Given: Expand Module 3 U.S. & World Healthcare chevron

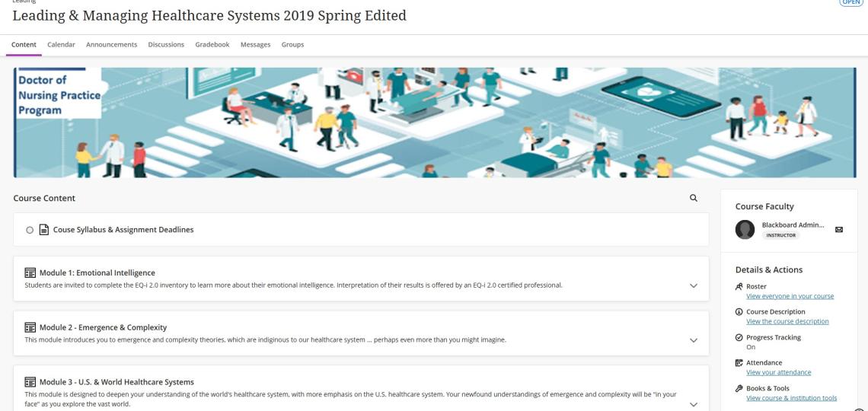Looking at the screenshot, I should pos(693,404).
